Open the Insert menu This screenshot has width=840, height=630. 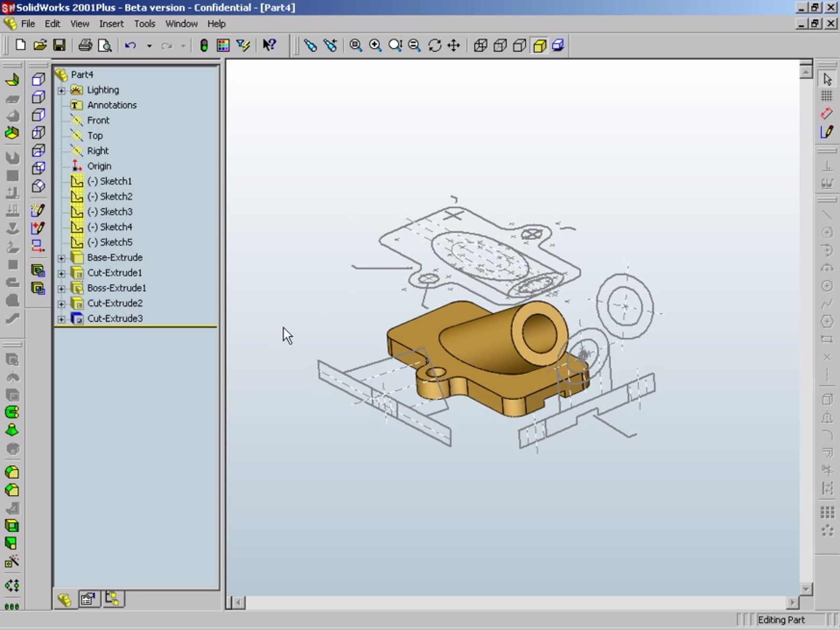coord(111,24)
